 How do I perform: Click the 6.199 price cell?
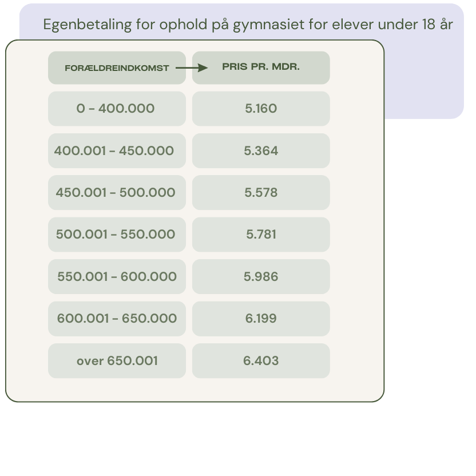[x=261, y=319]
